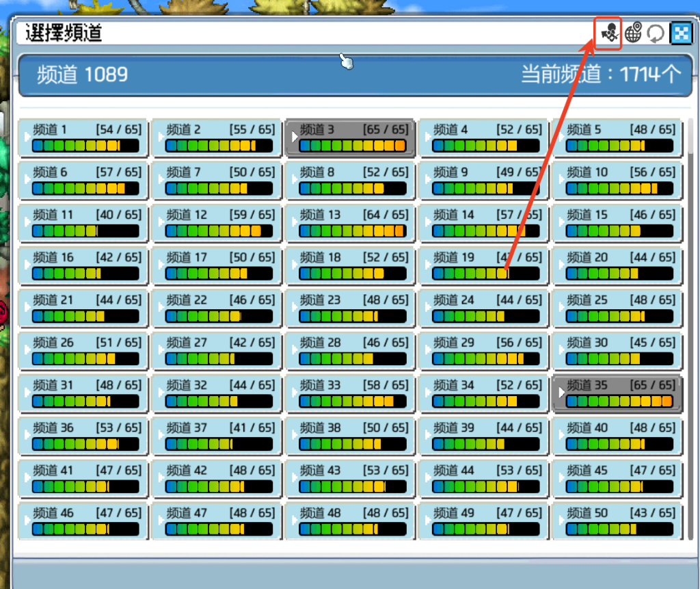The height and width of the screenshot is (589, 700).
Task: Click the channel 1089 header banner
Action: pos(350,75)
